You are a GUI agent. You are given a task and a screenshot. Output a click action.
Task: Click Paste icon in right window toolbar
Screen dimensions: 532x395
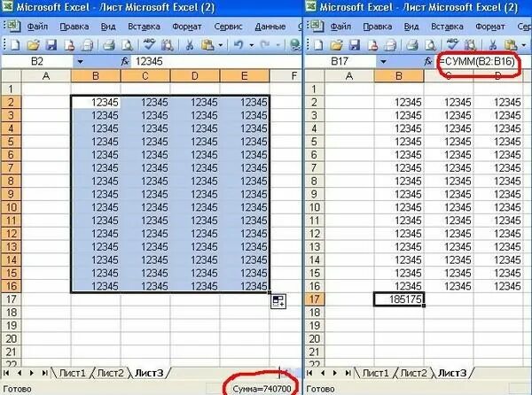[511, 44]
